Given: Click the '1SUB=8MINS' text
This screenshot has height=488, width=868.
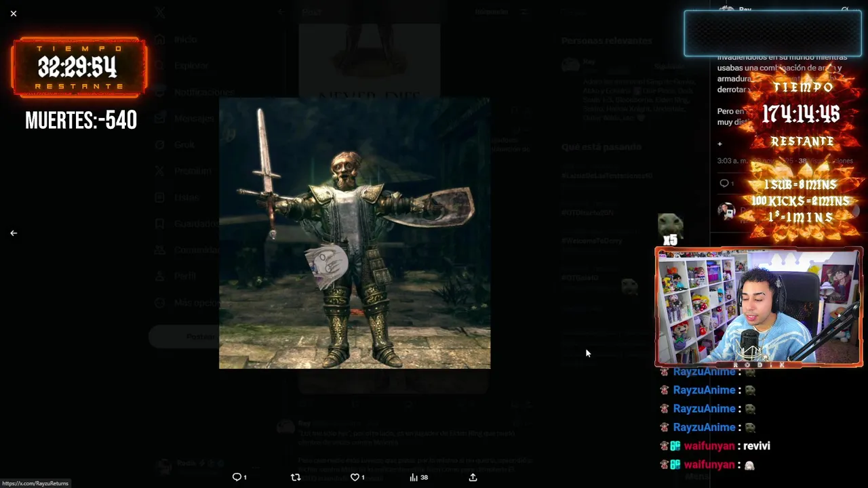Looking at the screenshot, I should coord(801,184).
